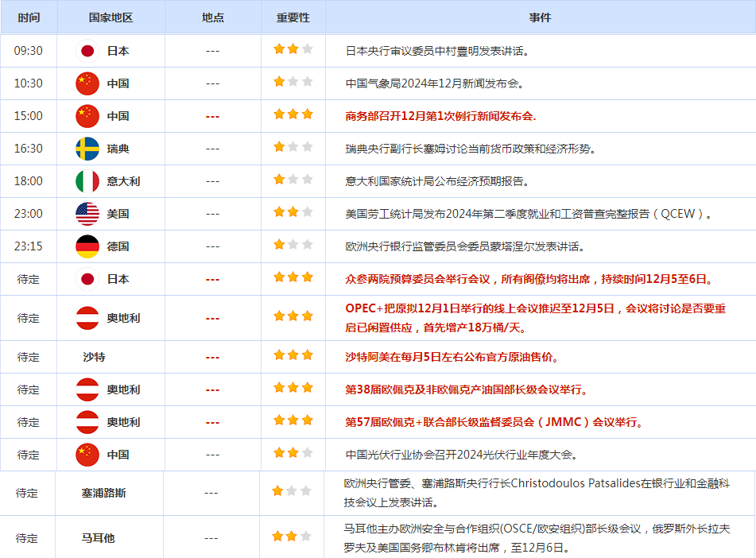756x558 pixels.
Task: Click the star rating in the 23:15 Germany row
Action: (293, 245)
